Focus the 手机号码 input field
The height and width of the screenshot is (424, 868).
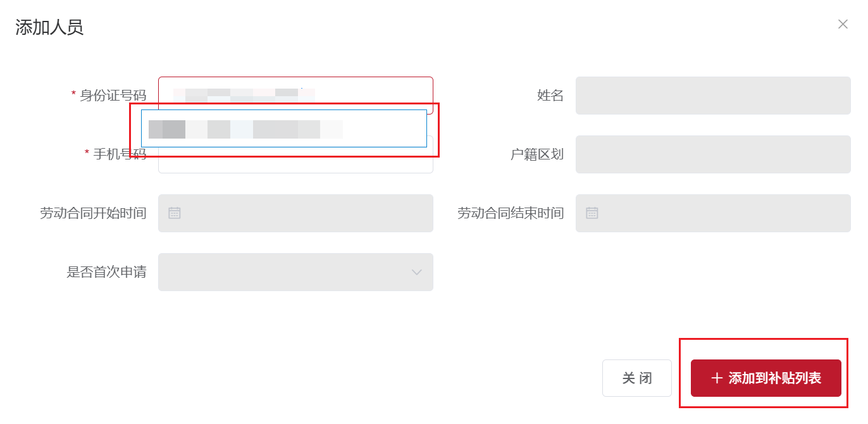(x=295, y=161)
